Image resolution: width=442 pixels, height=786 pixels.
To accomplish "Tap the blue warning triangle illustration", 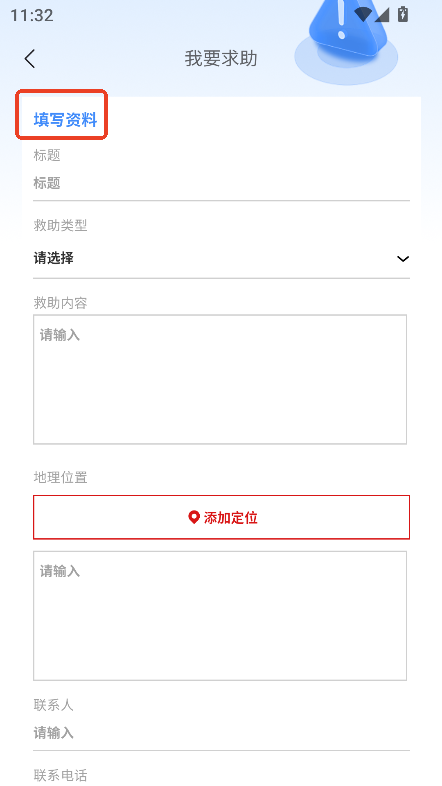I will pyautogui.click(x=346, y=39).
